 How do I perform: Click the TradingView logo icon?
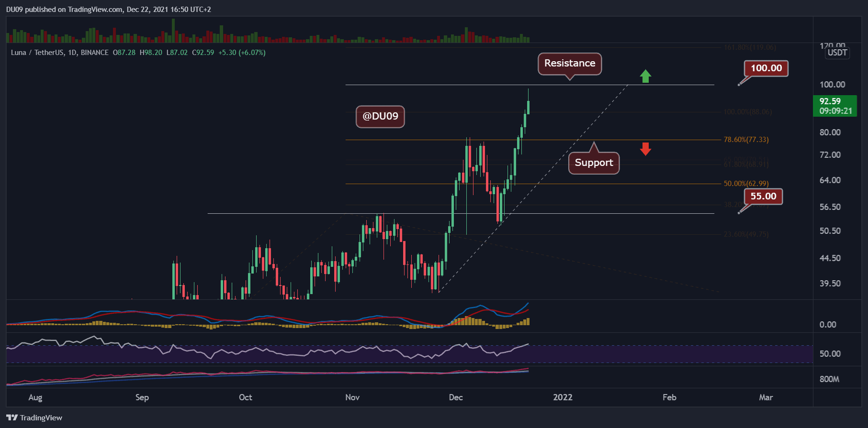point(12,417)
